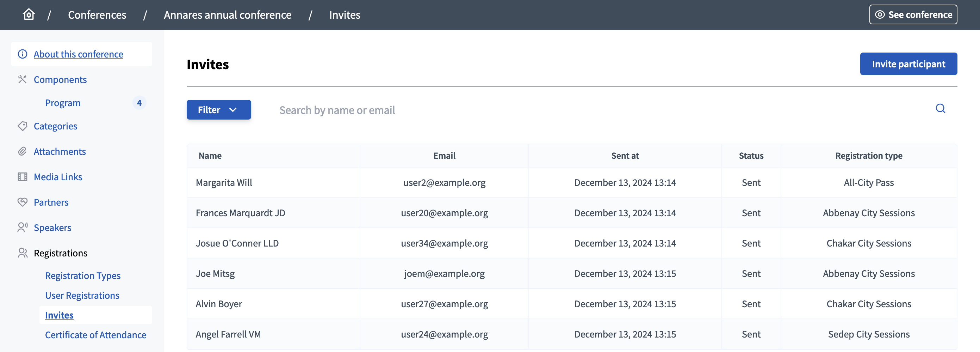
Task: Click the Media Links film icon
Action: tap(22, 176)
